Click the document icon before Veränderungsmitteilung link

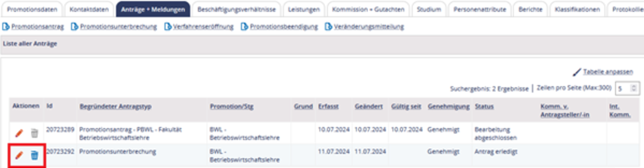coord(329,27)
